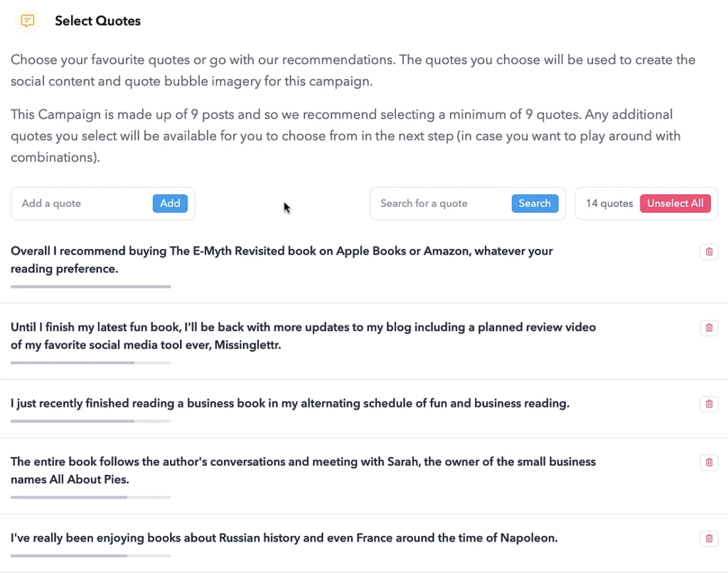Click progress bar under Napoleon quote

[x=91, y=556]
